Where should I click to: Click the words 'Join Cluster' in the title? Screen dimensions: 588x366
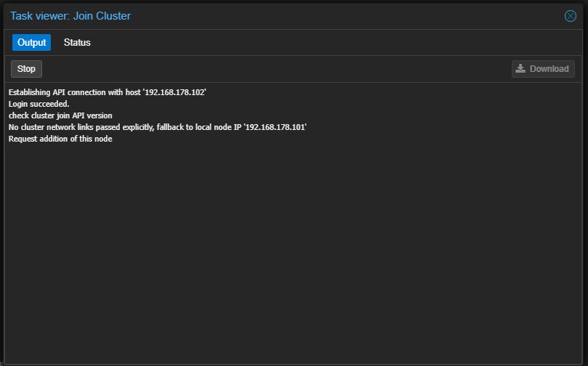point(102,16)
